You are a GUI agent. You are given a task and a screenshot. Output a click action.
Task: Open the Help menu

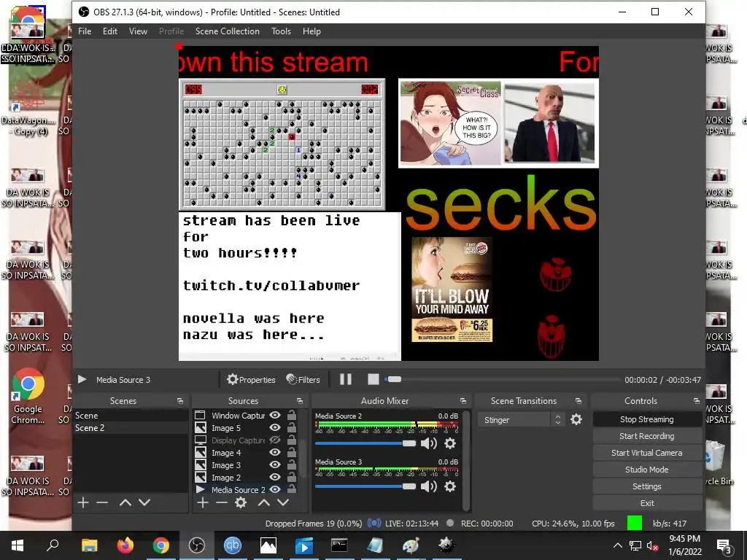coord(311,31)
